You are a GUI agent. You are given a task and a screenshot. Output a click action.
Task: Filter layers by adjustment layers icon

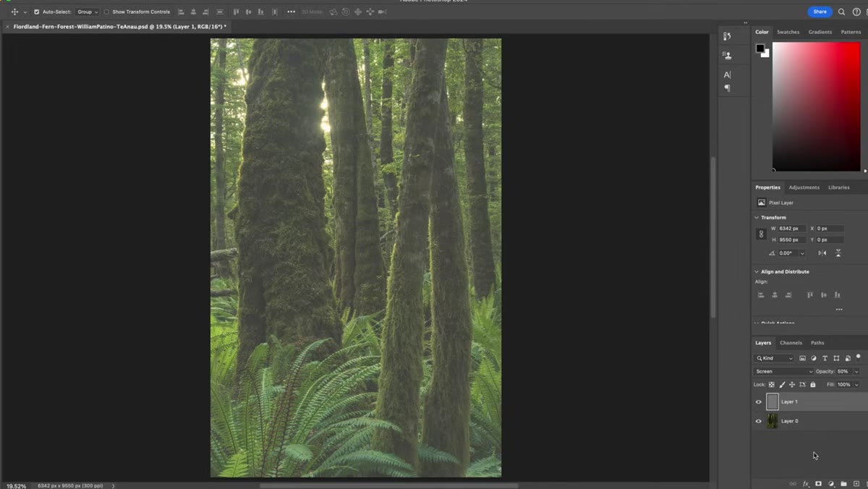coord(814,358)
